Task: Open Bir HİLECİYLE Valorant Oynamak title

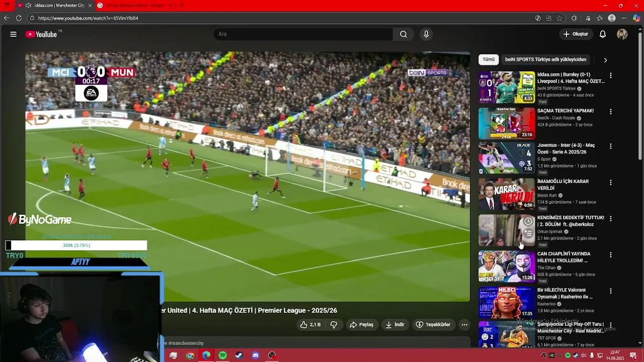Action: click(565, 293)
